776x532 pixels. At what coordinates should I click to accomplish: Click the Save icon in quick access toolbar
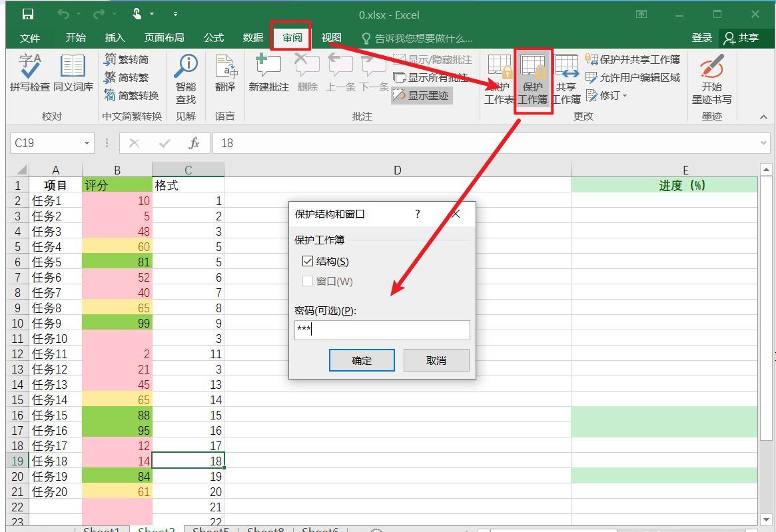pos(28,15)
